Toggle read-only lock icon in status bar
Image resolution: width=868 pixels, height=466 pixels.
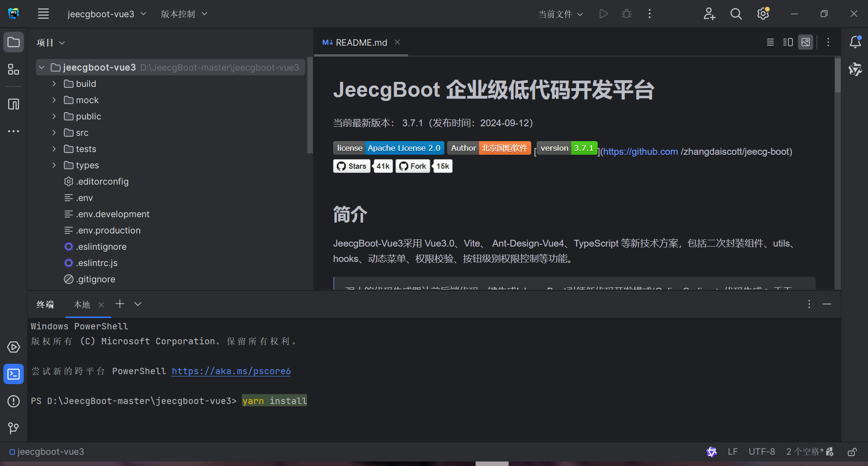[852, 452]
